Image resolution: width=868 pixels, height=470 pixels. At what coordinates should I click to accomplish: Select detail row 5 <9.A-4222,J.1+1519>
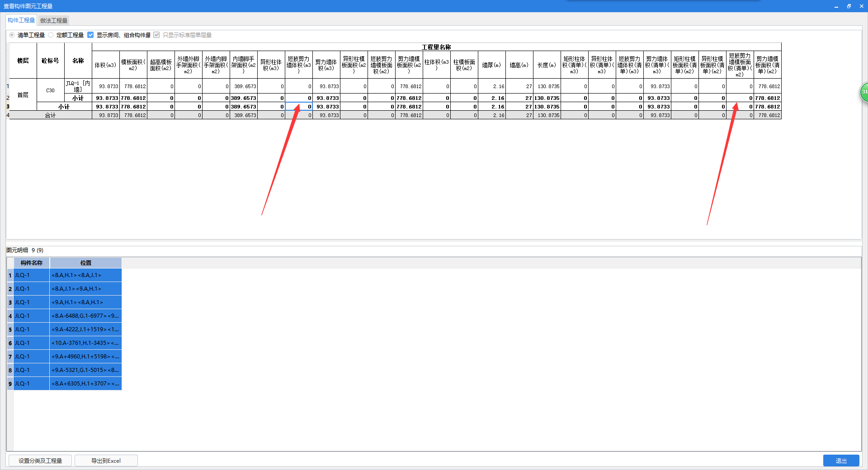[67, 329]
